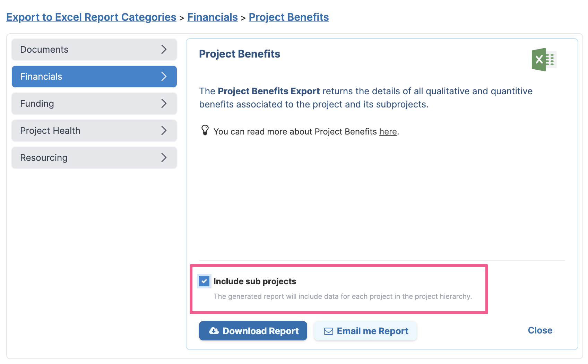Click the Excel spreadsheet icon

(x=544, y=60)
